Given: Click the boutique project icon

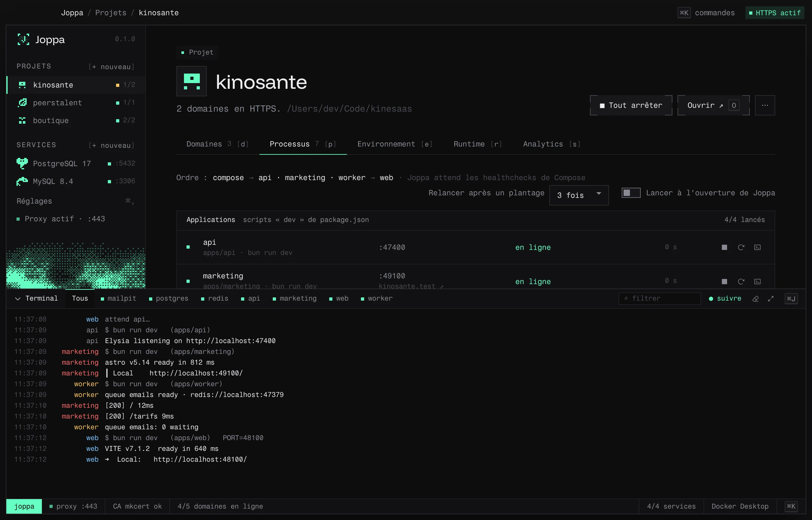Looking at the screenshot, I should [x=22, y=120].
